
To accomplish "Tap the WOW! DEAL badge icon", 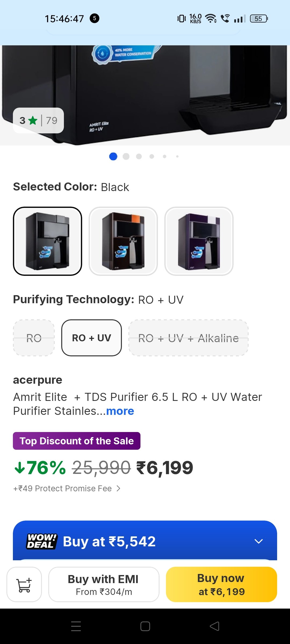I will coord(42,541).
